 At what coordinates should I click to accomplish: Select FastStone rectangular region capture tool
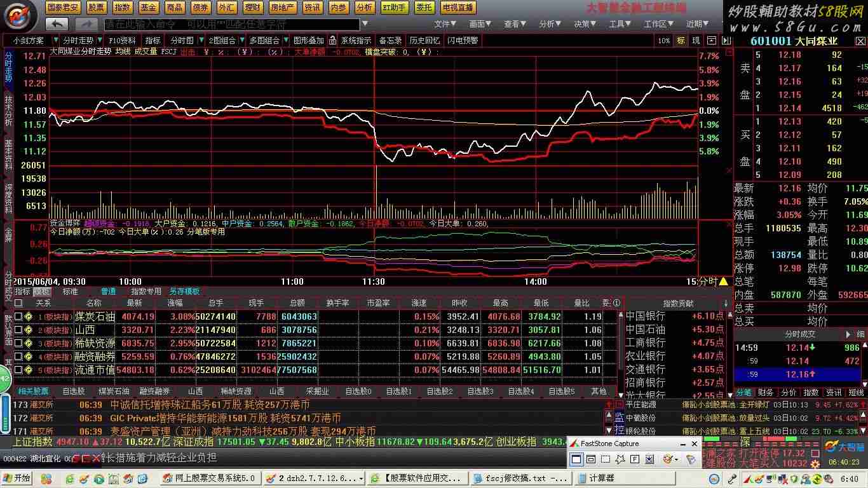click(605, 459)
